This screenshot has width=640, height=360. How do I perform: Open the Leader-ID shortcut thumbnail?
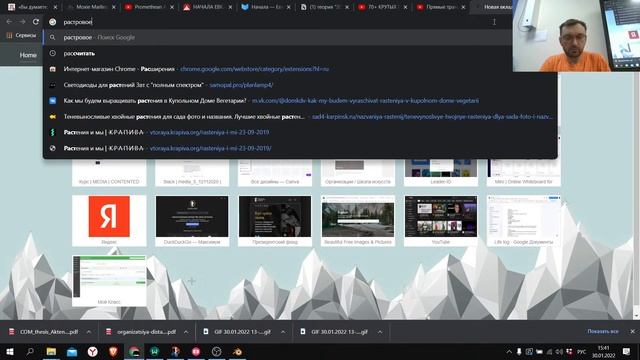(441, 172)
